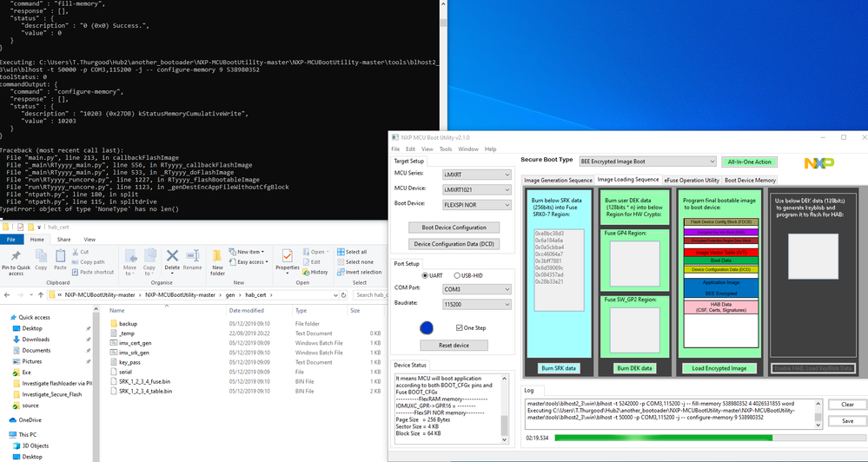Open the OneDrive entry in navigation pane
This screenshot has width=868, height=462.
pos(30,420)
